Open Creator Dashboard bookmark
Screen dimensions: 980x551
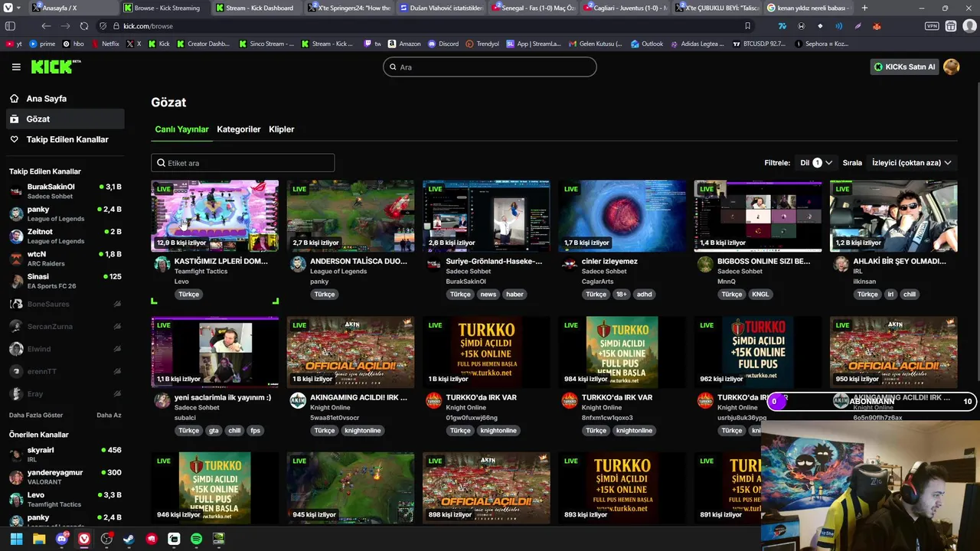(204, 44)
